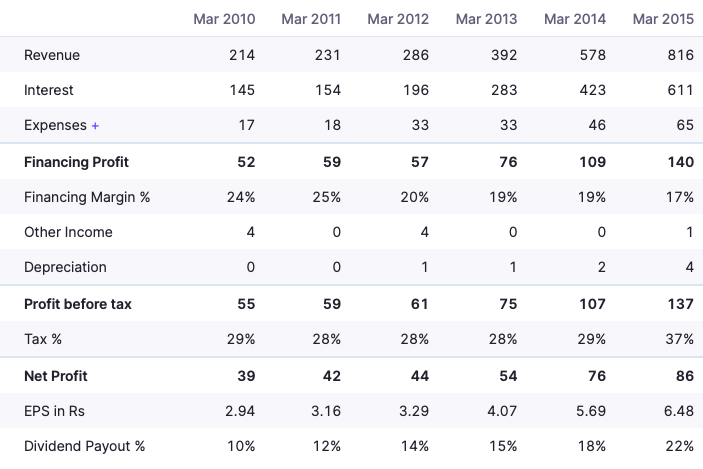Click the Mar 2014 column header
The height and width of the screenshot is (469, 703).
pyautogui.click(x=575, y=19)
